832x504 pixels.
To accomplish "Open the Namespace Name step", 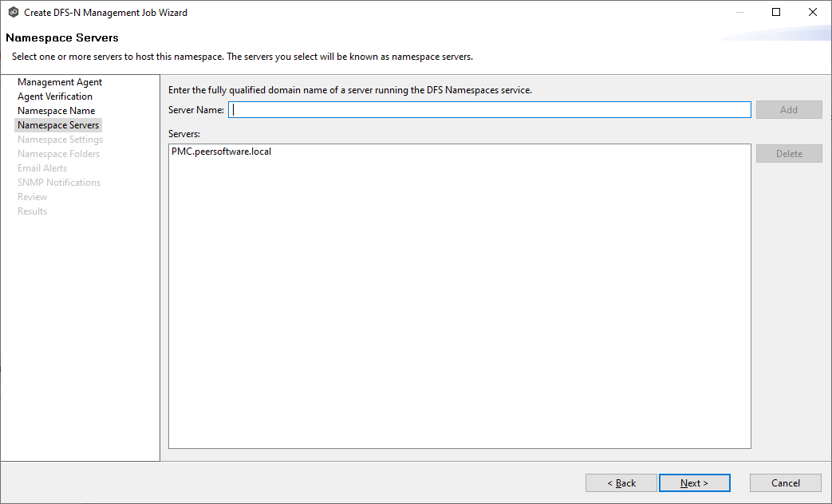I will (57, 111).
